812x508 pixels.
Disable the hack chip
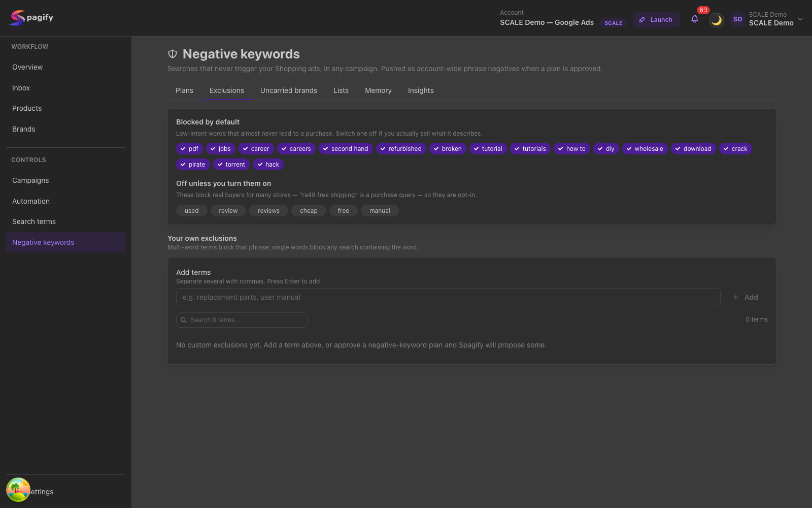pyautogui.click(x=268, y=165)
